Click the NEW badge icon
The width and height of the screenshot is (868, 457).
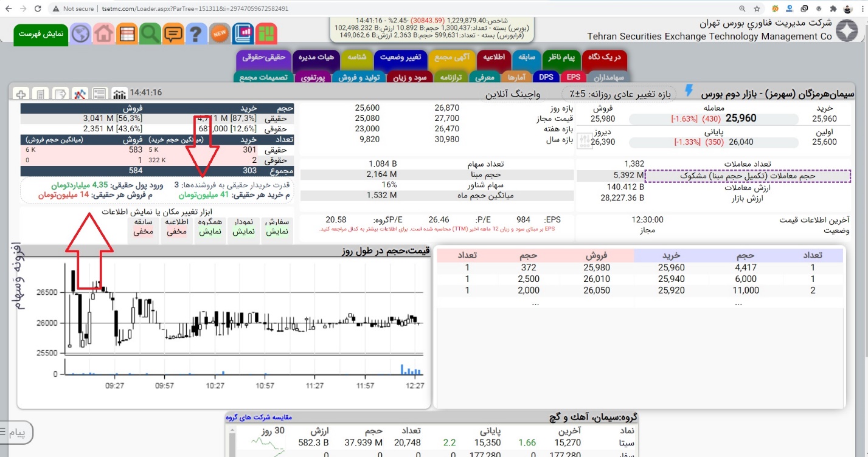point(219,33)
